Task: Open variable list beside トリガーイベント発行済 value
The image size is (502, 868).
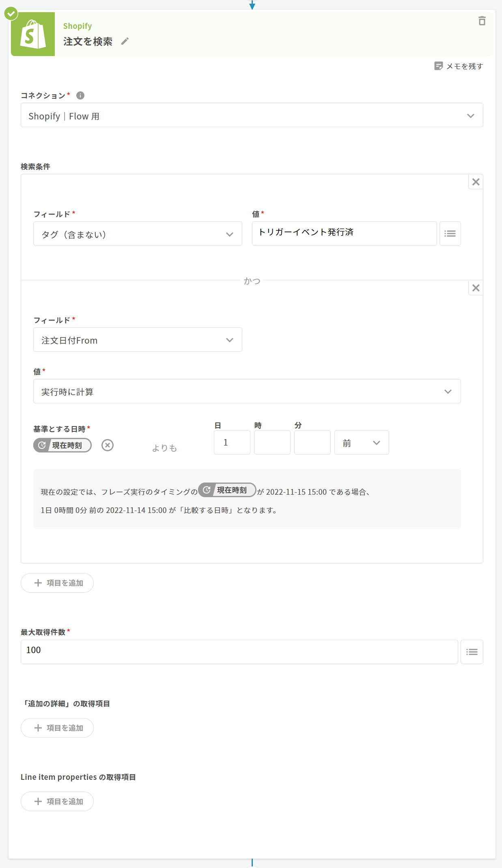Action: (x=450, y=234)
